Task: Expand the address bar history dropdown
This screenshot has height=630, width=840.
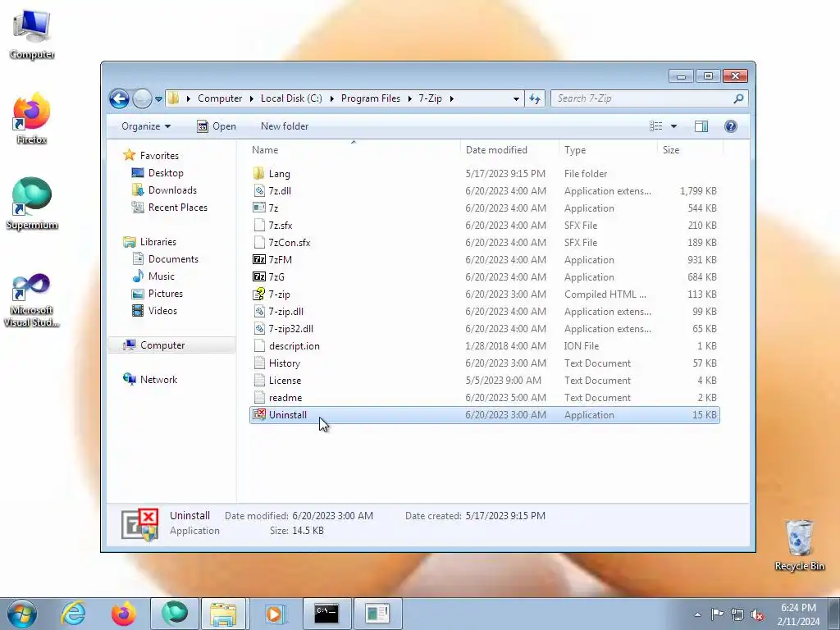Action: click(x=516, y=98)
